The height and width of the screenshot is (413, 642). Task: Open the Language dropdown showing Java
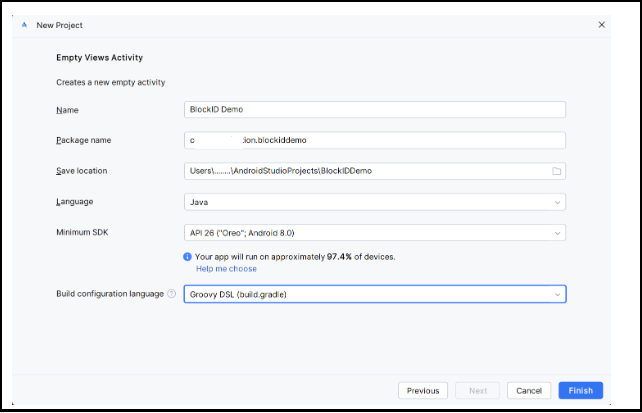375,202
